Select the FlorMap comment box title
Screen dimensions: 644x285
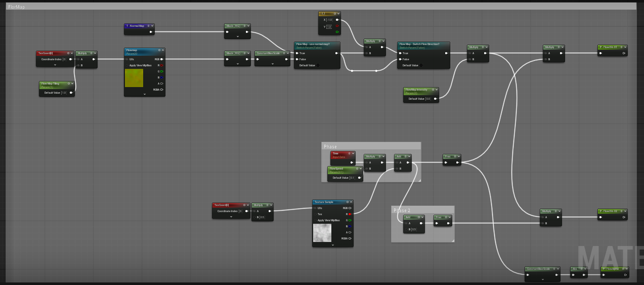[x=16, y=7]
